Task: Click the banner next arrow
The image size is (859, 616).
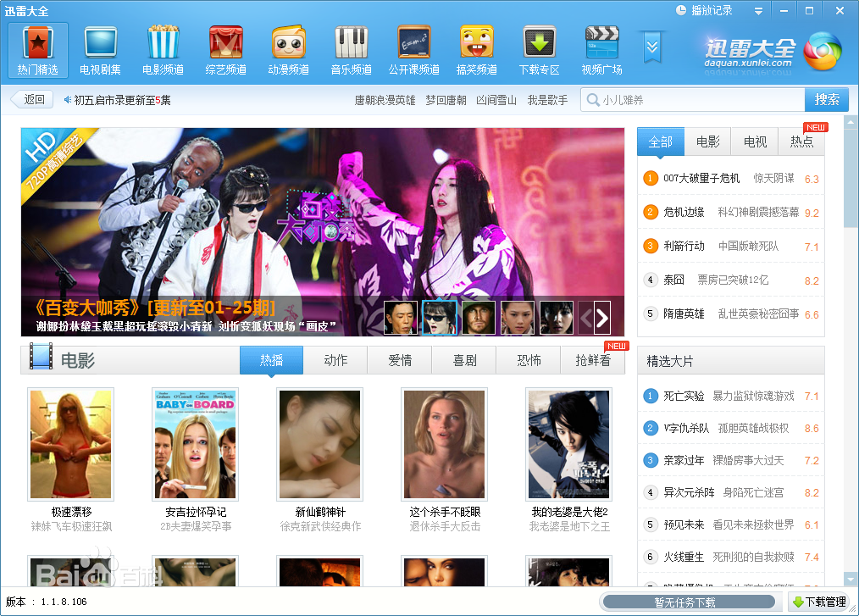Action: tap(602, 318)
